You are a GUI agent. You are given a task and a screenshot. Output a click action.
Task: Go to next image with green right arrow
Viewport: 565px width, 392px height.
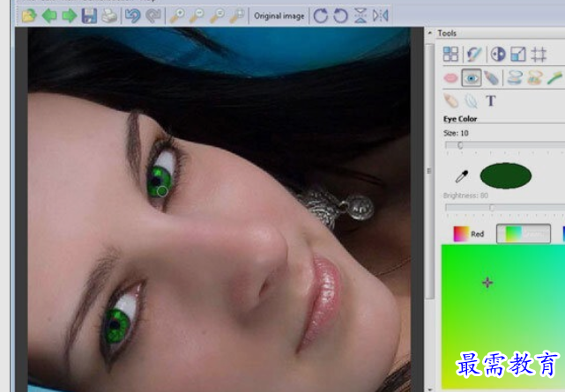point(69,16)
